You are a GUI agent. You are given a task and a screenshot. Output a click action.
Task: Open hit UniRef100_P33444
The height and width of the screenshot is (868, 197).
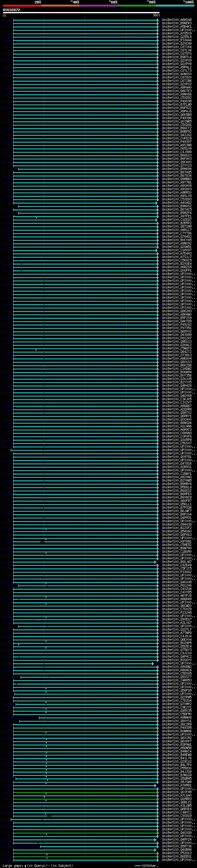177,40
